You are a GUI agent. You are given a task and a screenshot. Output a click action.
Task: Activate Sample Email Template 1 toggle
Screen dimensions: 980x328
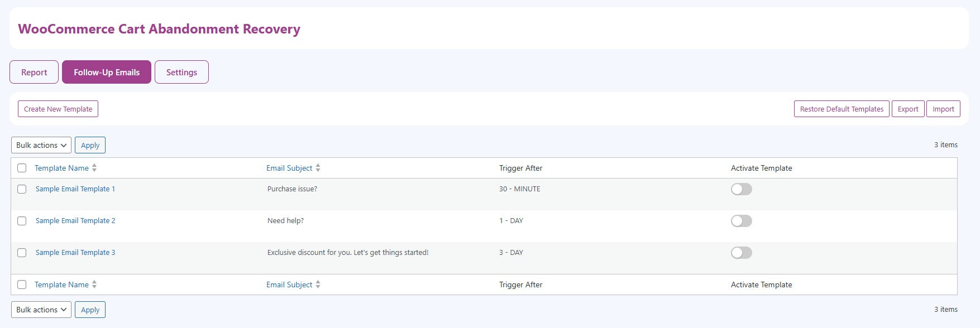[741, 189]
